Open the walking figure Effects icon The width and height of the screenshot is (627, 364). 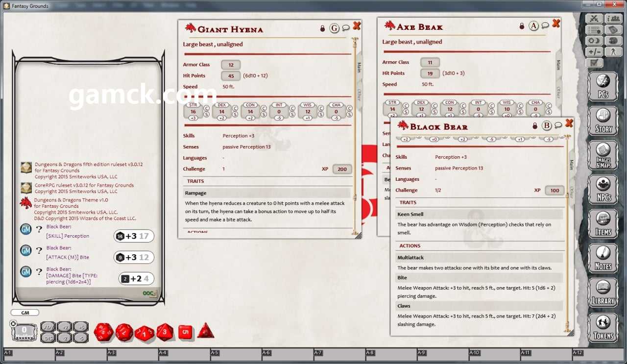click(613, 51)
